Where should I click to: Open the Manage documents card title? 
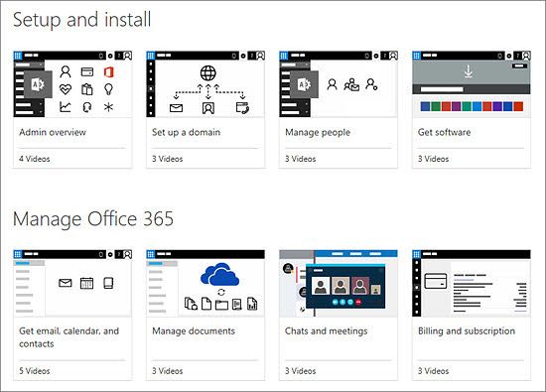pyautogui.click(x=194, y=331)
